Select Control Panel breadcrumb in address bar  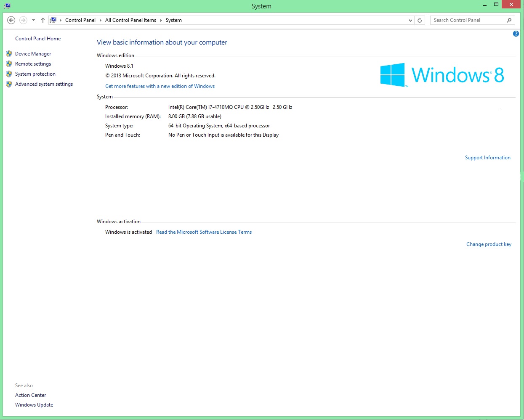pyautogui.click(x=80, y=20)
